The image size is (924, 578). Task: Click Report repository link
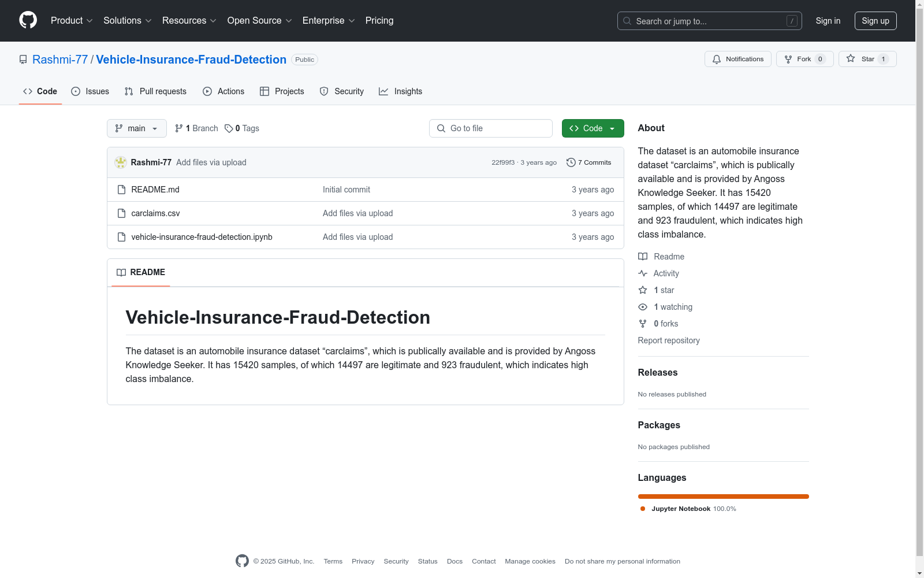(x=669, y=340)
